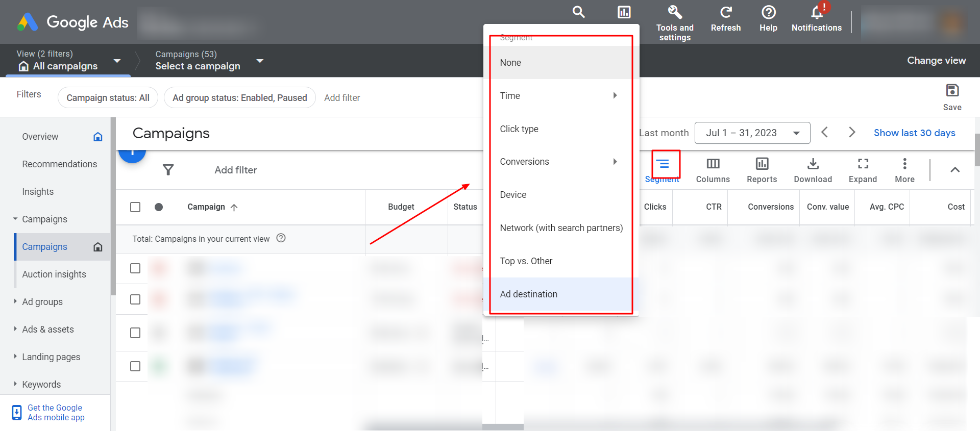Toggle the select-all campaigns checkbox

(135, 207)
